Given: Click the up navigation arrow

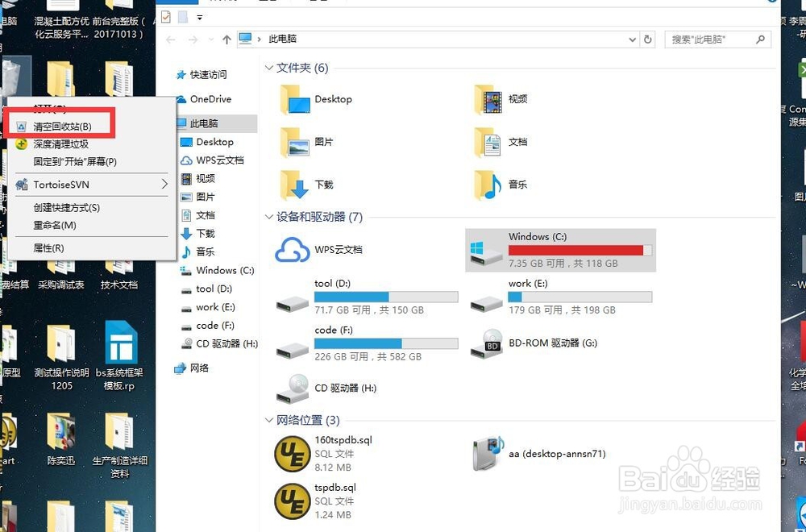Looking at the screenshot, I should tap(226, 39).
